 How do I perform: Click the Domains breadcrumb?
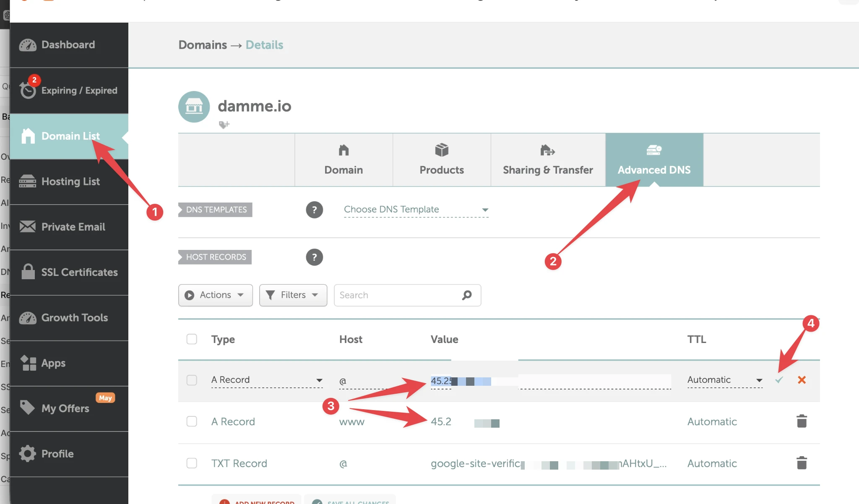[x=203, y=45]
